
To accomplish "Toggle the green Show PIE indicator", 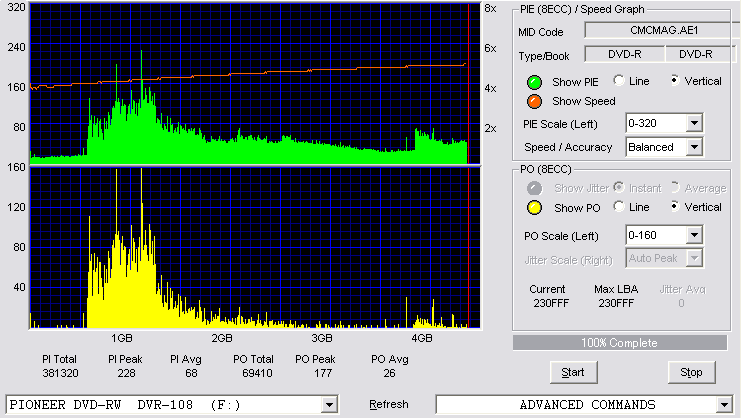I will (534, 82).
